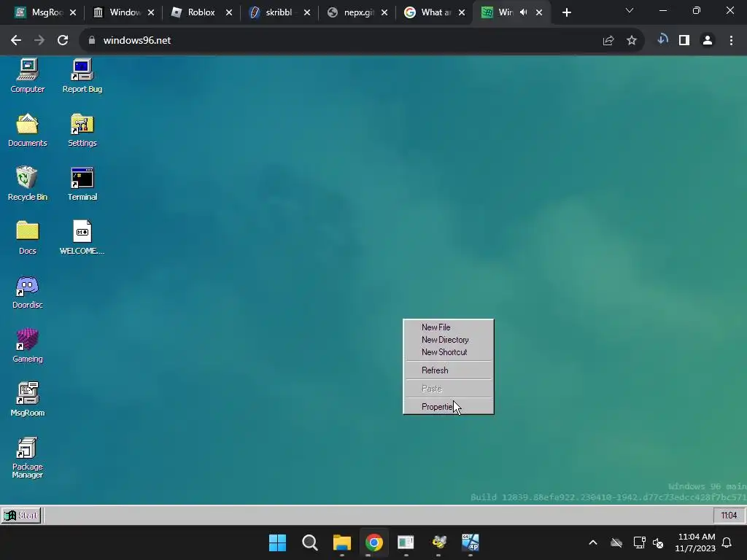Select Refresh from the context menu
Screen dimensions: 747x560
449,370
